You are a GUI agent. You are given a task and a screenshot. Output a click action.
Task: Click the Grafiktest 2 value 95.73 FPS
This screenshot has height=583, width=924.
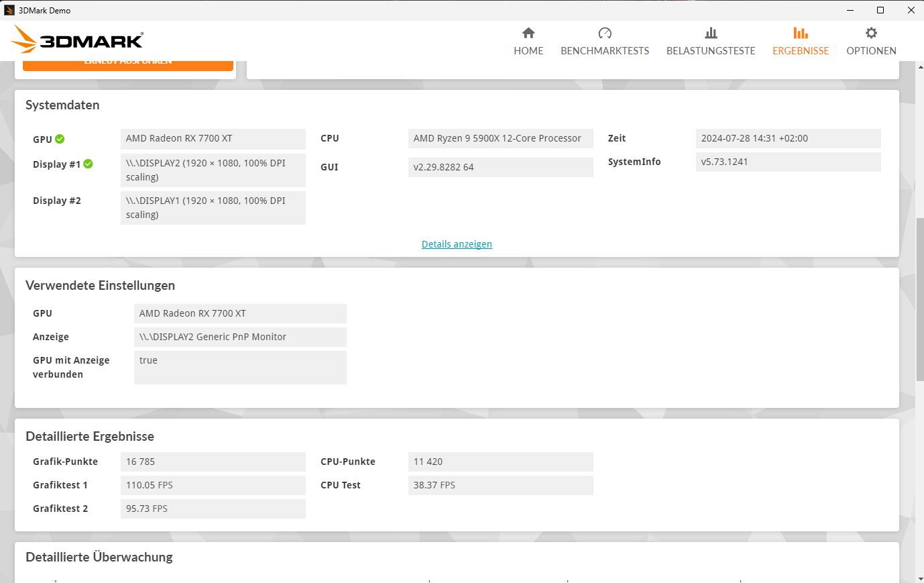[213, 509]
